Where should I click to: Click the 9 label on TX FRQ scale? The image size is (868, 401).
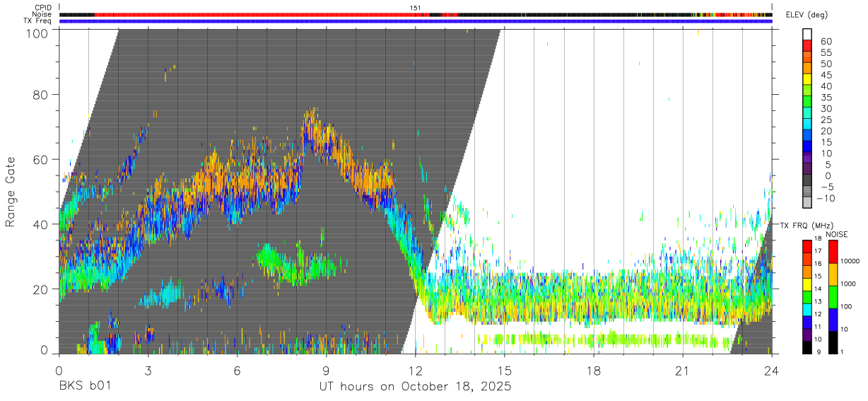[x=820, y=351]
